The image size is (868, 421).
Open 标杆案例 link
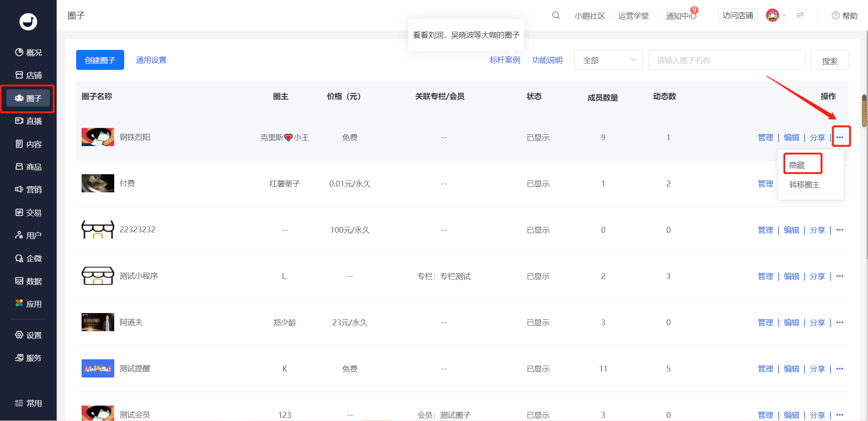click(505, 60)
